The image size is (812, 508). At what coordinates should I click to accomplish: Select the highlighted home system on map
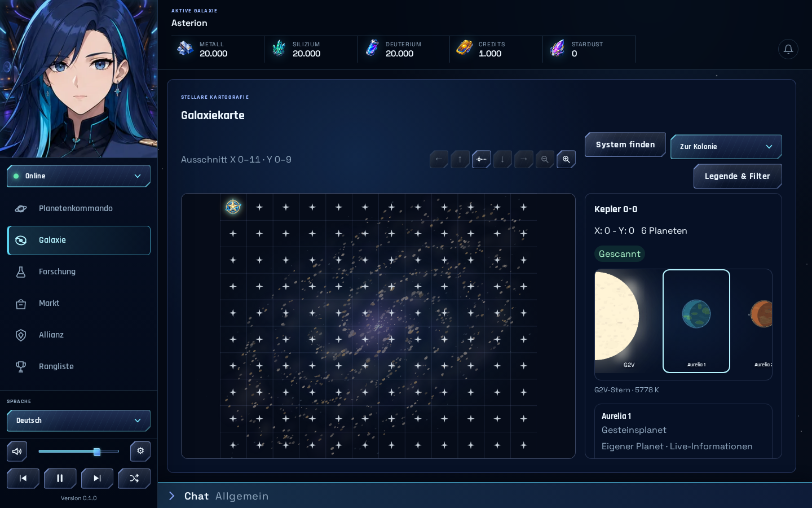click(x=233, y=207)
